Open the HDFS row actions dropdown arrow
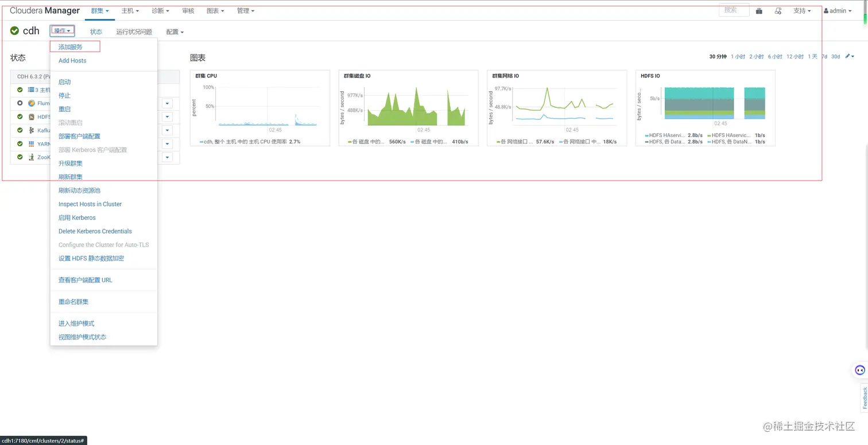Screen dimensions: 868x445 tap(167, 117)
